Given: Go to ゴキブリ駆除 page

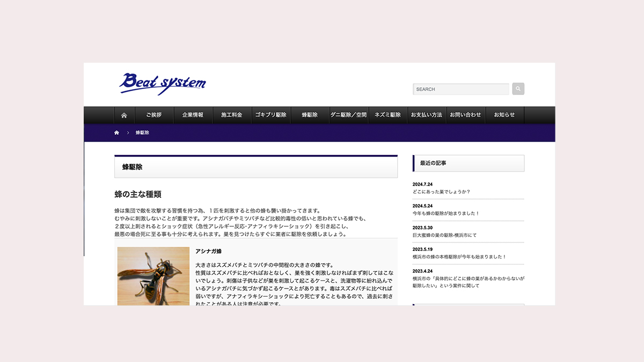Looking at the screenshot, I should pos(270,115).
